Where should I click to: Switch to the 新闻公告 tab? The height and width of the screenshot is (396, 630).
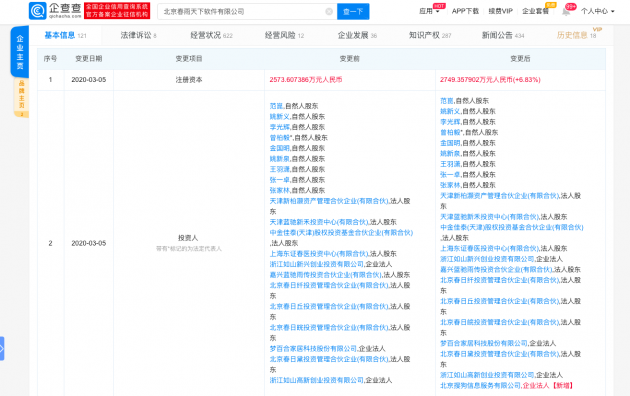point(503,35)
